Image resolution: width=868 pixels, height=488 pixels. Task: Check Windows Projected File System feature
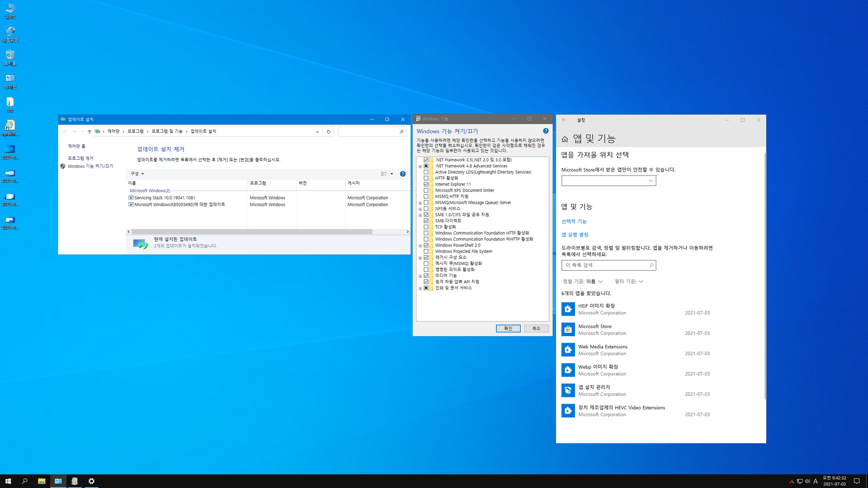point(426,251)
